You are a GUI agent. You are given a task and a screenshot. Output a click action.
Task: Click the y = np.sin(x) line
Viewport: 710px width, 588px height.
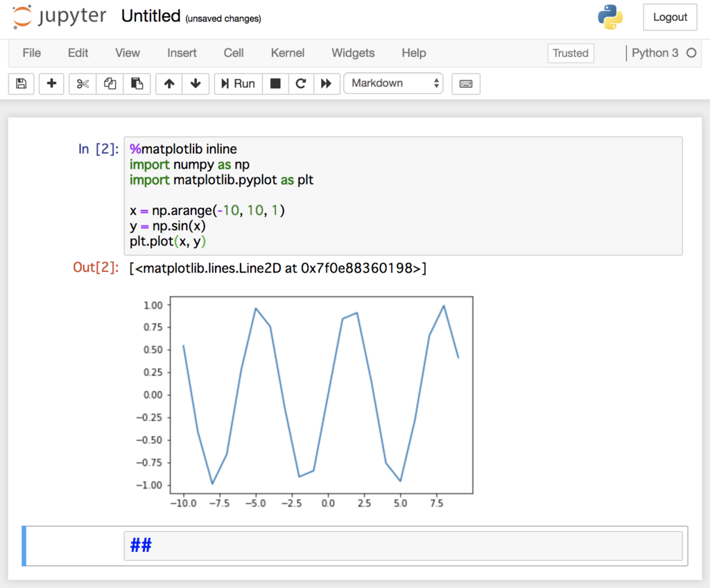[168, 226]
